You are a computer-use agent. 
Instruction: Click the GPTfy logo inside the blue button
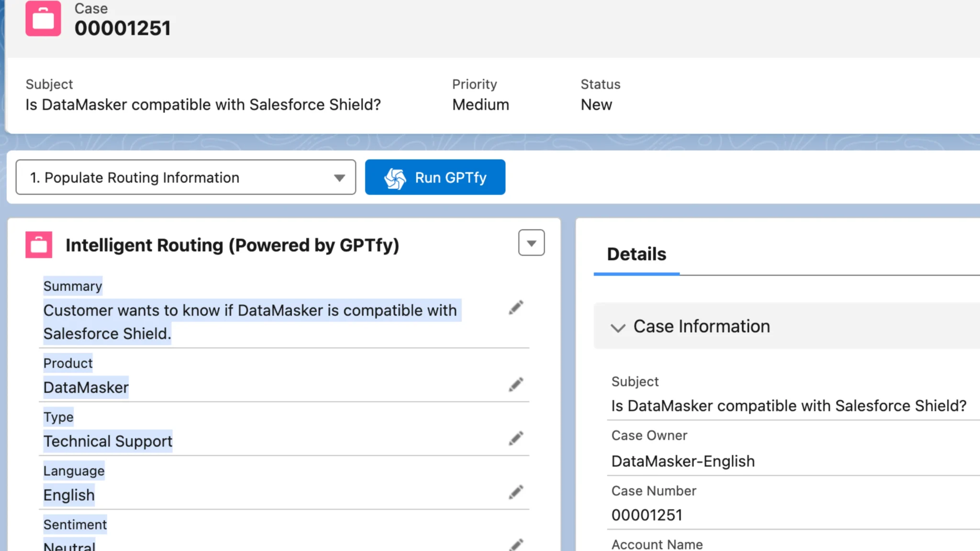[x=394, y=177]
